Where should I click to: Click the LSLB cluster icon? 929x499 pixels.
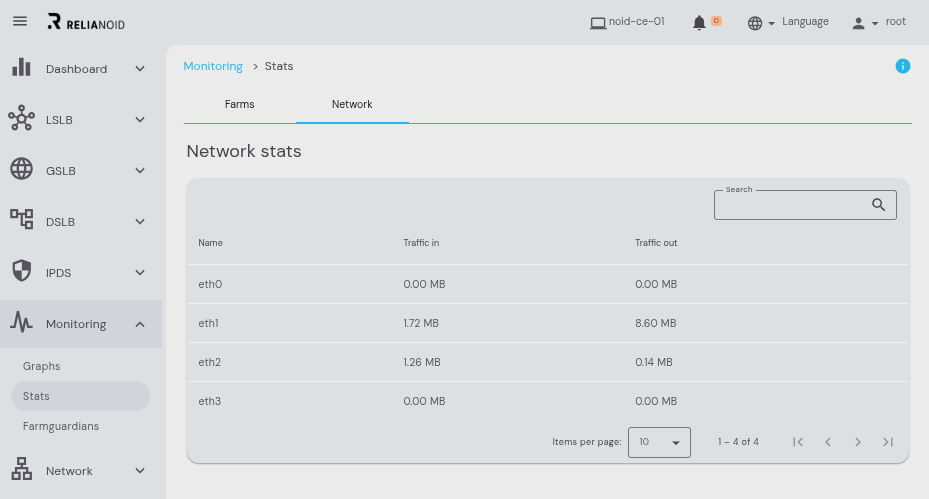point(21,118)
